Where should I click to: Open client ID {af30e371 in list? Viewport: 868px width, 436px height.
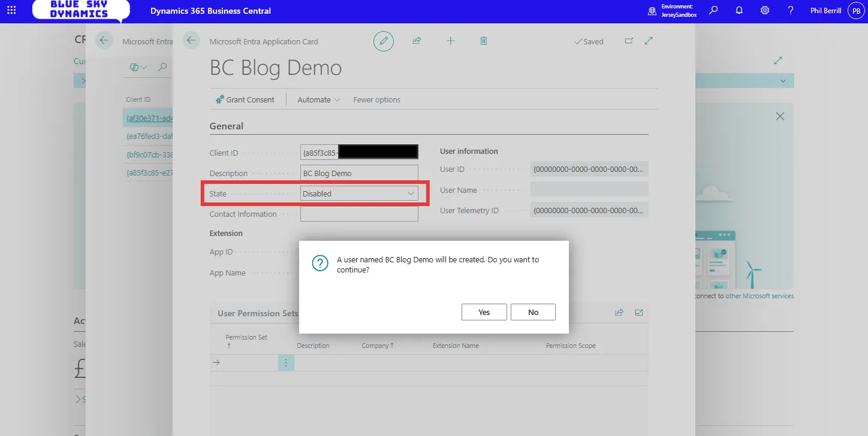[x=149, y=119]
